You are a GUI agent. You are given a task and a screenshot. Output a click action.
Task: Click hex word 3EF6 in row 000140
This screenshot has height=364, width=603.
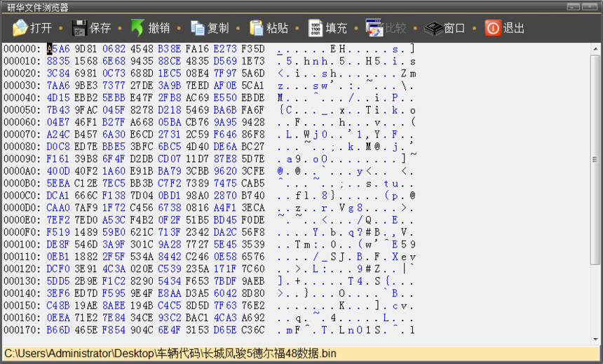pyautogui.click(x=58, y=293)
